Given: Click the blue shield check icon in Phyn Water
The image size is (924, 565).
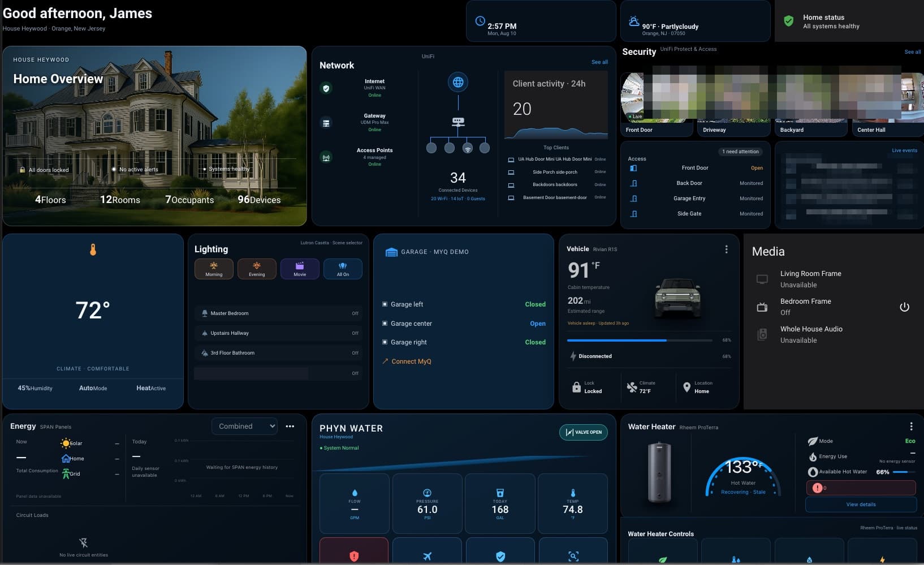Looking at the screenshot, I should coord(500,557).
